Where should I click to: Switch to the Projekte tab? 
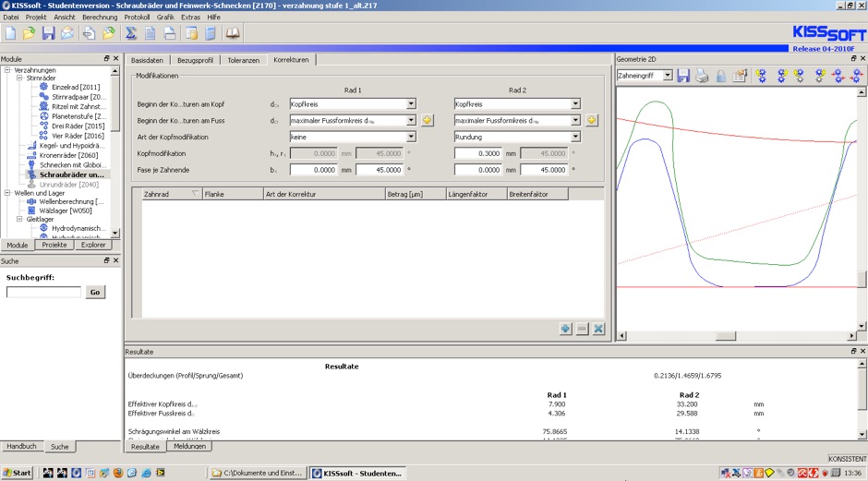tap(54, 245)
